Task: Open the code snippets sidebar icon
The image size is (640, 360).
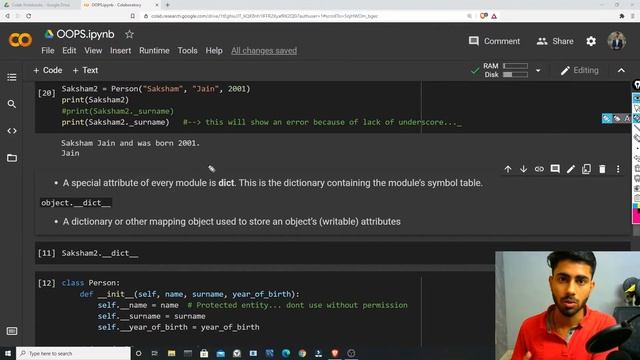Action: [12, 131]
